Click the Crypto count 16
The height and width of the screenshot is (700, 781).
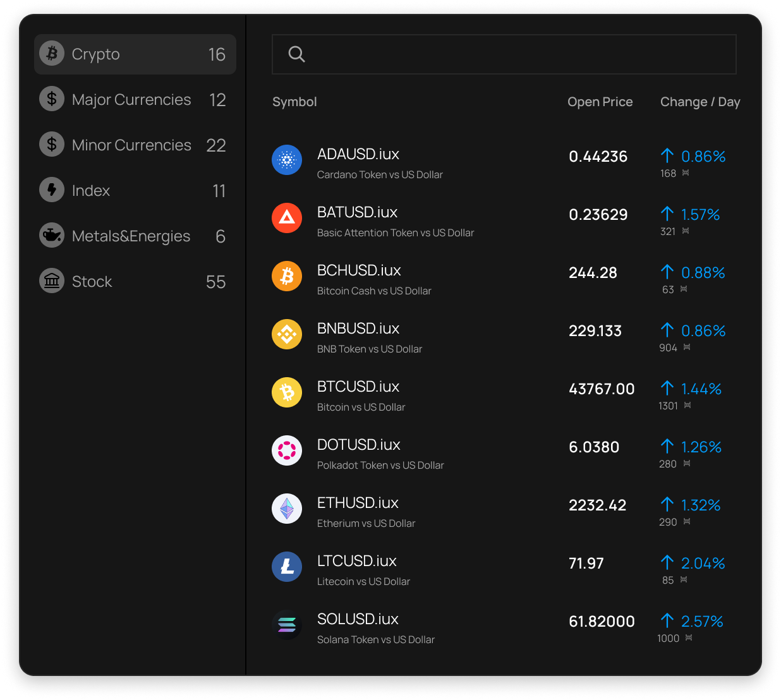pos(217,54)
